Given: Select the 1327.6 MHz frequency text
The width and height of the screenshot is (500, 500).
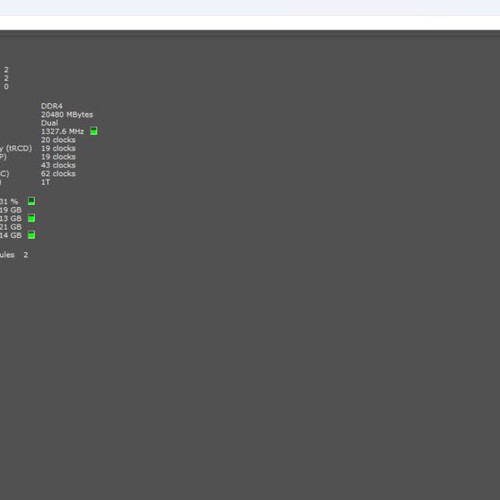Looking at the screenshot, I should 62,131.
